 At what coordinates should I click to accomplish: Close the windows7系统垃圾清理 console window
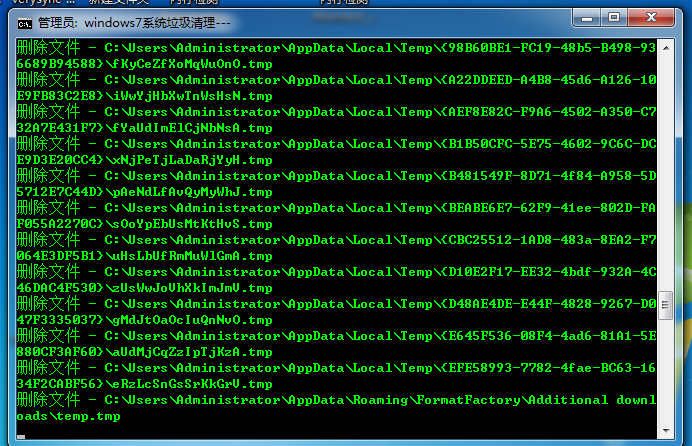[x=651, y=18]
